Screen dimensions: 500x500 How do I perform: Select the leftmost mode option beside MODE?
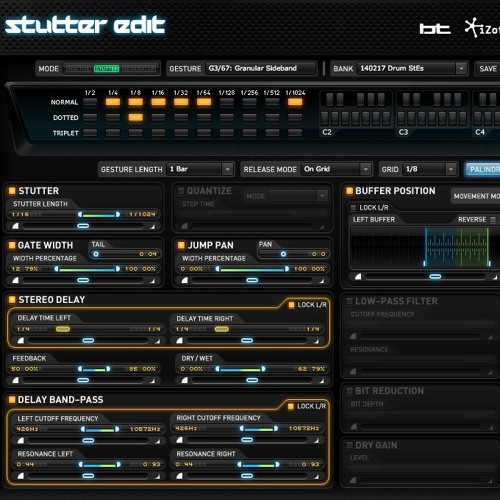tap(78, 69)
